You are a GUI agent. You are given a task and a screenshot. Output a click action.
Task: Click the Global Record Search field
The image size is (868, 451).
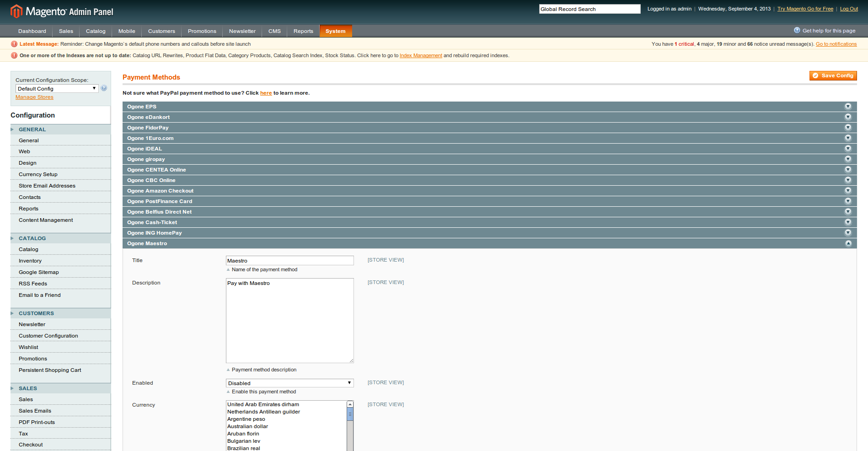[x=589, y=9]
